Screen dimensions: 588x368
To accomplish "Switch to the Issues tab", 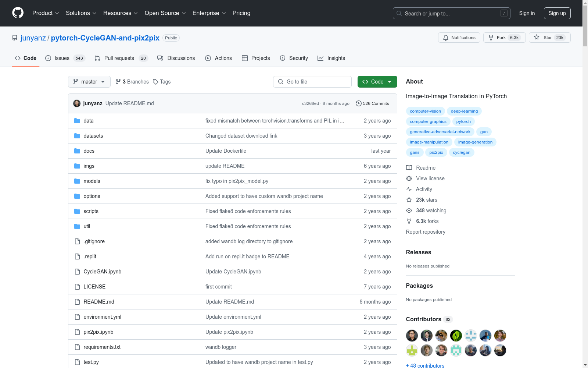I will [x=65, y=58].
